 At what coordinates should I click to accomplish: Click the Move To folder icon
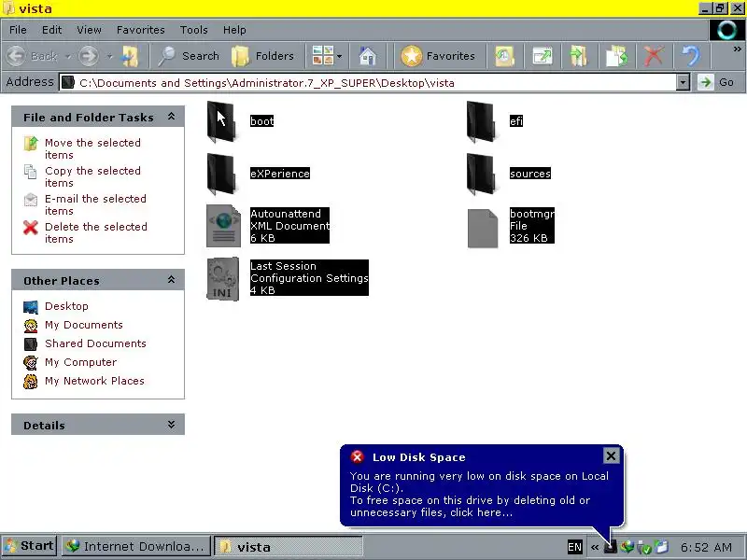point(579,56)
